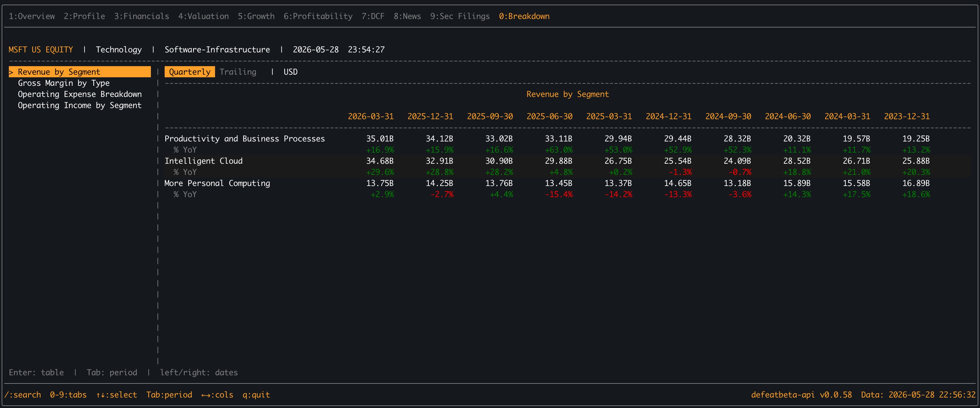Click More Personal Computing value 16.89B
Screen dimensions: 980x408
[916, 183]
